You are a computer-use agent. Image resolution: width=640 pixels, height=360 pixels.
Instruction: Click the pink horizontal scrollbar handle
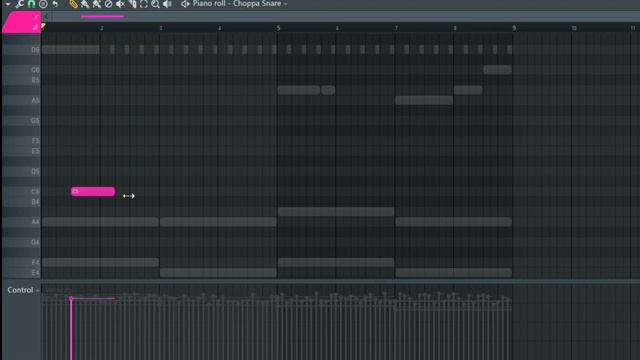point(102,16)
